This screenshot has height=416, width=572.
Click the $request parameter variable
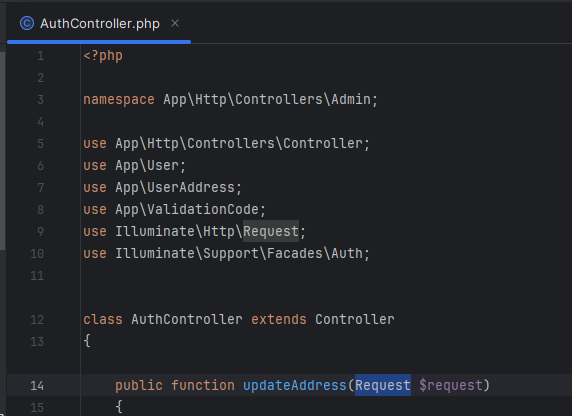coord(451,385)
